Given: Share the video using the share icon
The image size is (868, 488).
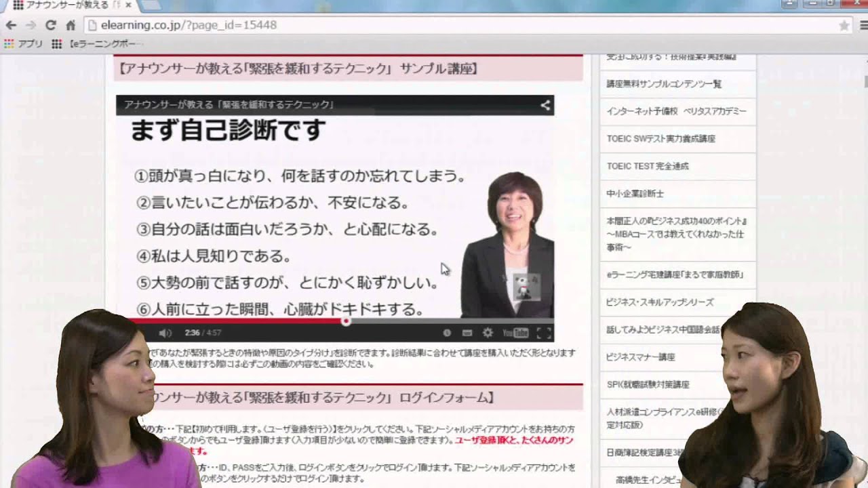Looking at the screenshot, I should [545, 105].
